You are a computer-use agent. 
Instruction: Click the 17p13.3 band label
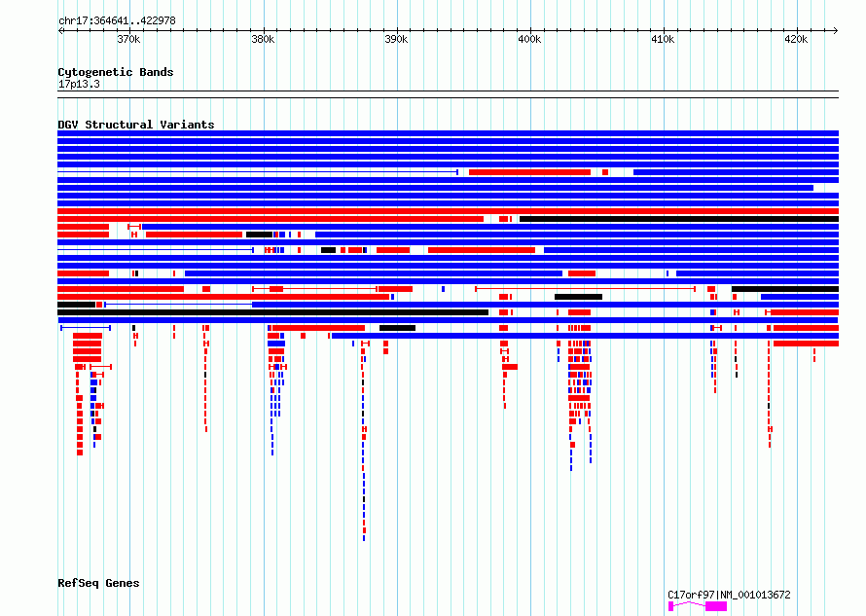(x=79, y=84)
